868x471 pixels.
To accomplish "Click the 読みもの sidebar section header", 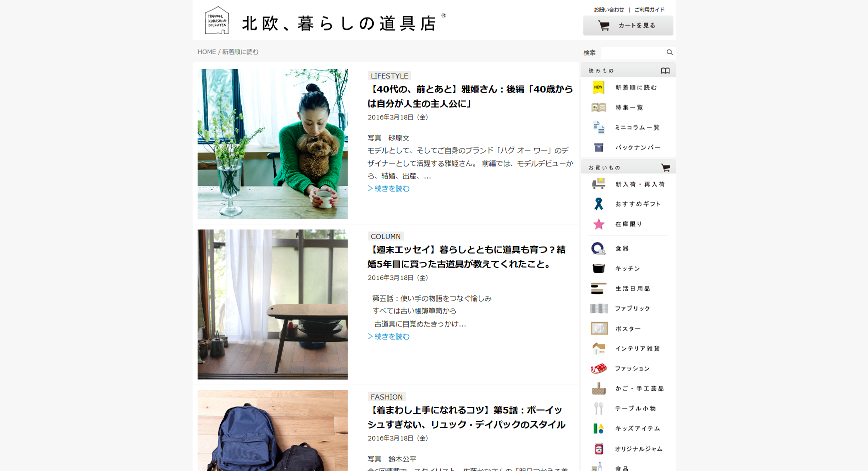I will click(628, 70).
